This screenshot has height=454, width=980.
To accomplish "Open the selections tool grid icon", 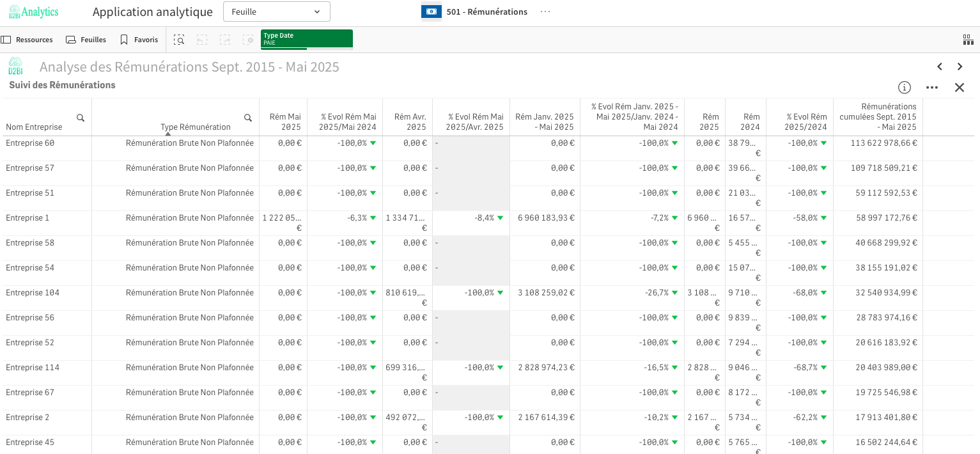I will pos(968,40).
